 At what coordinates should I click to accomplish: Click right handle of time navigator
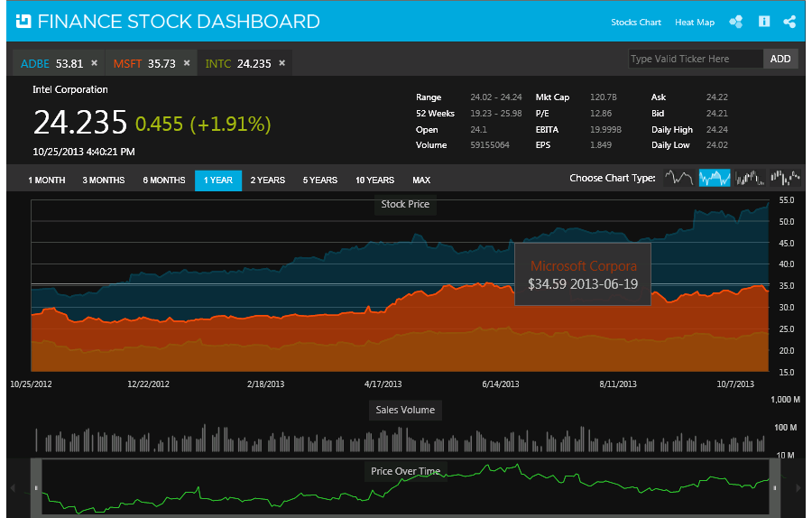(775, 487)
